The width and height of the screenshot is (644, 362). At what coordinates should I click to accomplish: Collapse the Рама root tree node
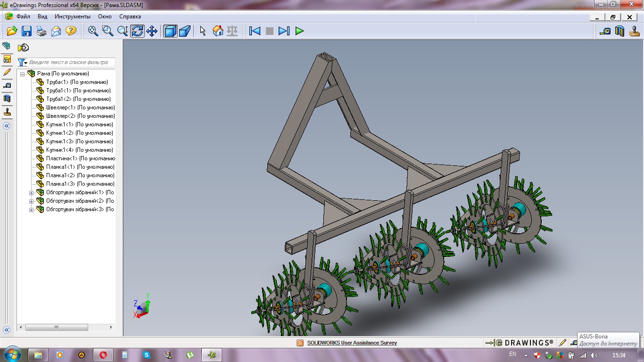(x=22, y=74)
